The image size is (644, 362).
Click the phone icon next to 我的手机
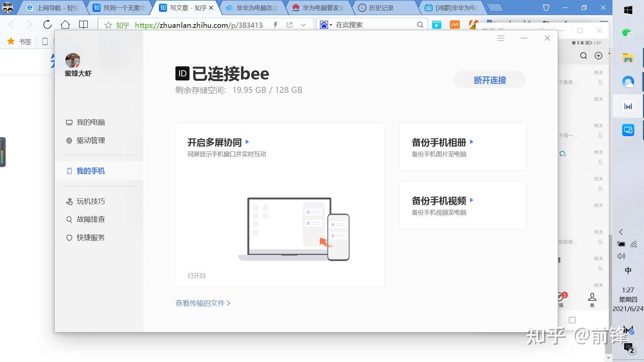point(69,171)
